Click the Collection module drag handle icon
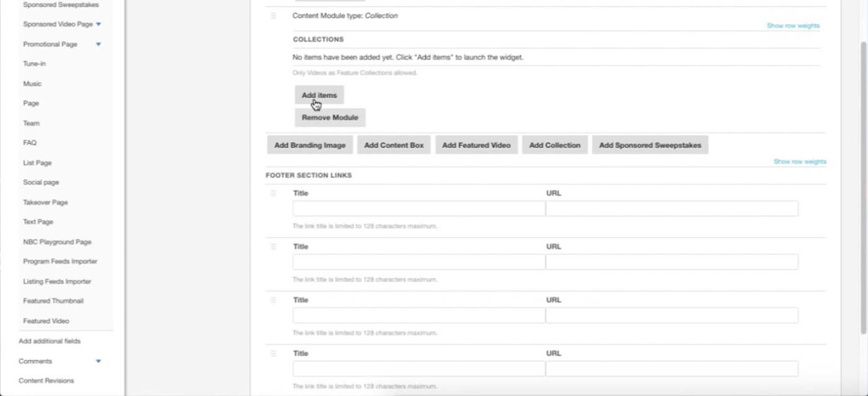Viewport: 868px width, 396px height. pos(273,16)
